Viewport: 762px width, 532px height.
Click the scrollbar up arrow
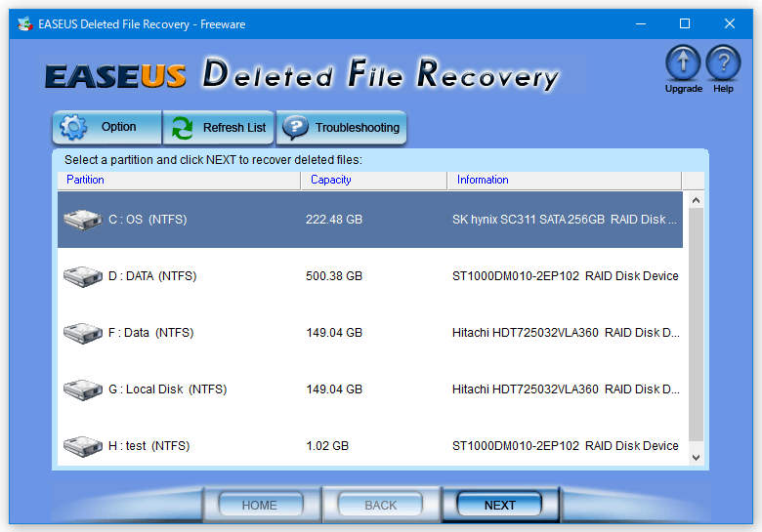coord(696,200)
